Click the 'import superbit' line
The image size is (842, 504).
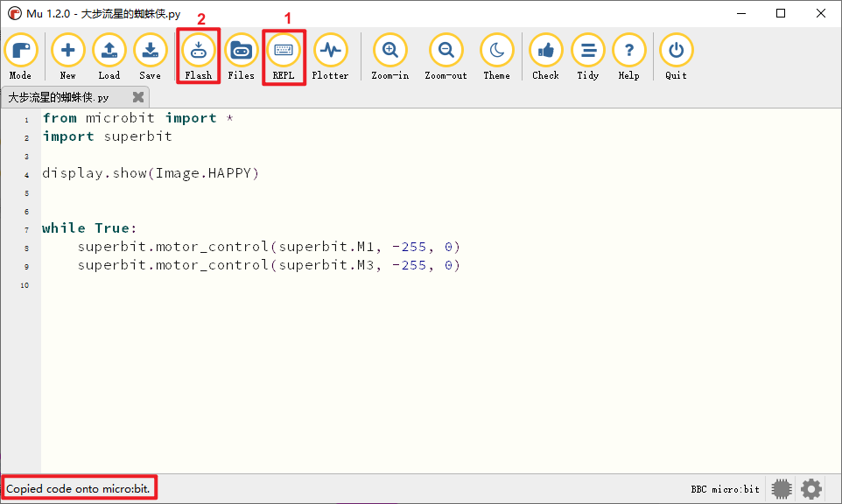tap(108, 136)
